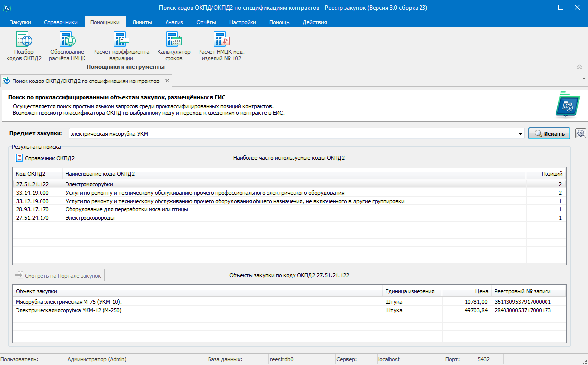Click the Искать search button

coord(549,133)
